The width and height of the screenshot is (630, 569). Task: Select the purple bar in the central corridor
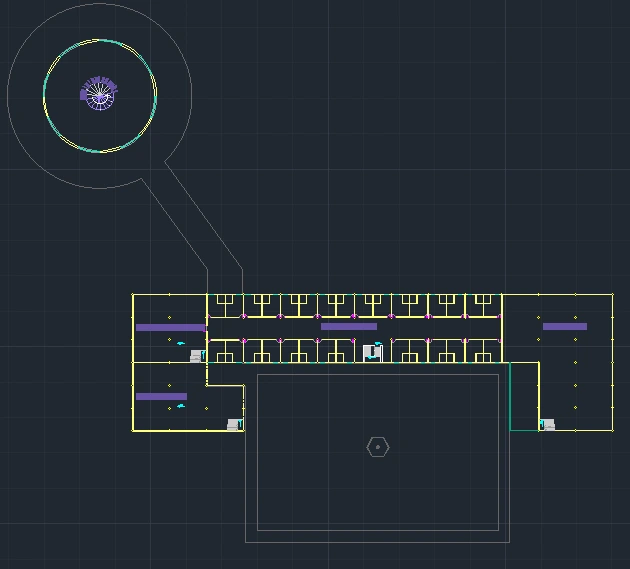tap(349, 326)
